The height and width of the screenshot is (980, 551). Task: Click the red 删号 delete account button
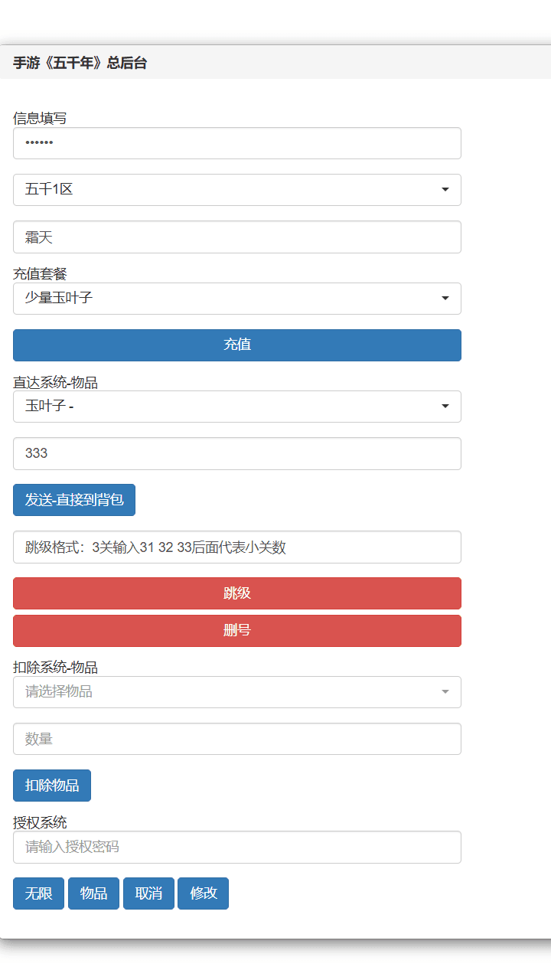pyautogui.click(x=236, y=630)
